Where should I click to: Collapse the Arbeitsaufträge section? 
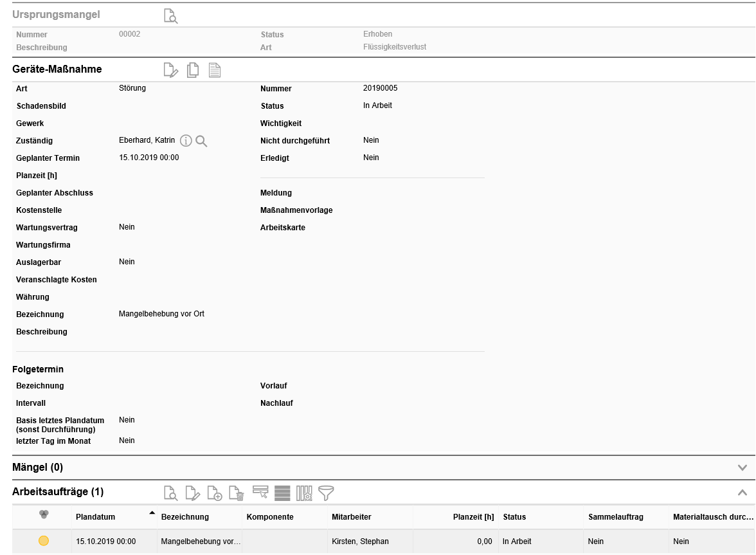pos(742,493)
